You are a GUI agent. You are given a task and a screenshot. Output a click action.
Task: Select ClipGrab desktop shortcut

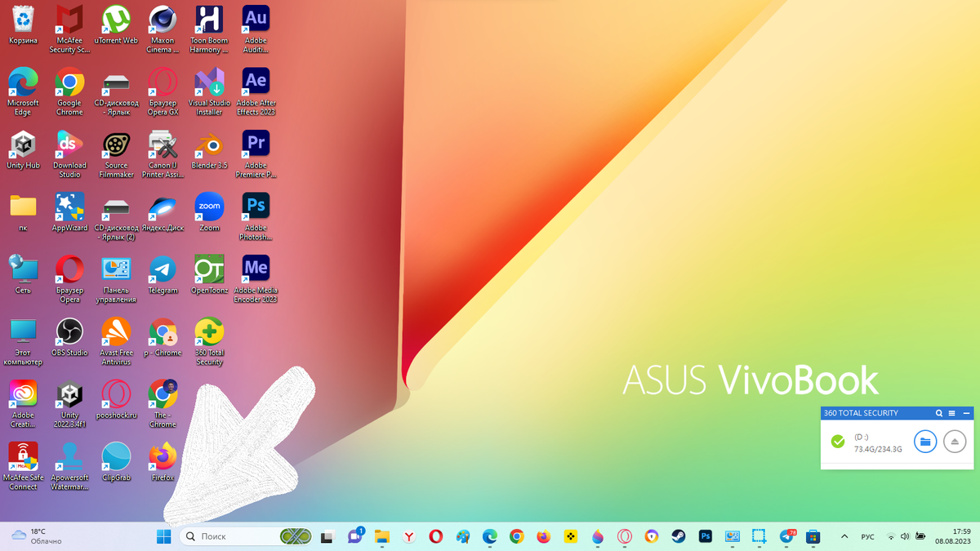click(x=116, y=462)
